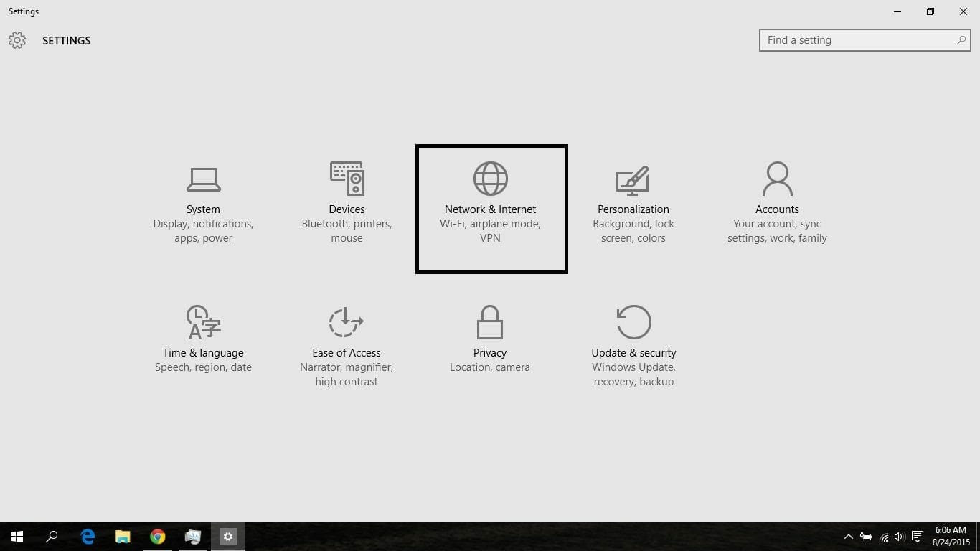The height and width of the screenshot is (551, 980).
Task: Open File Explorer from the taskbar
Action: pyautogui.click(x=123, y=537)
